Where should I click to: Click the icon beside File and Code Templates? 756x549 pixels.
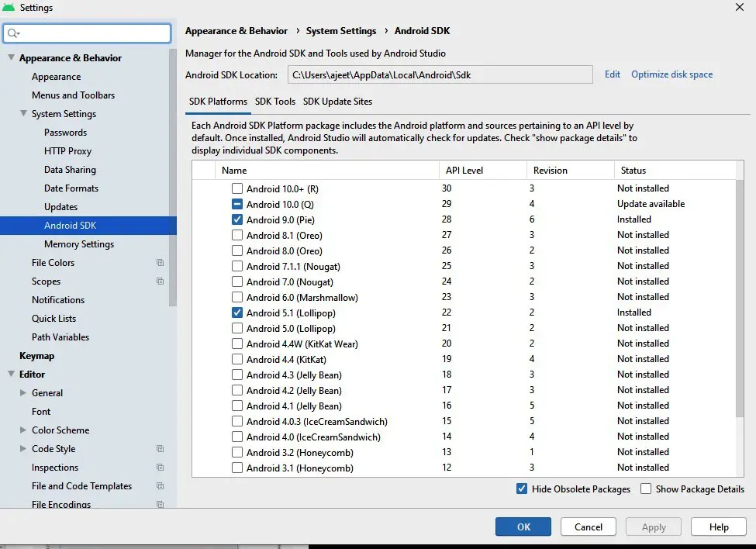pyautogui.click(x=160, y=486)
